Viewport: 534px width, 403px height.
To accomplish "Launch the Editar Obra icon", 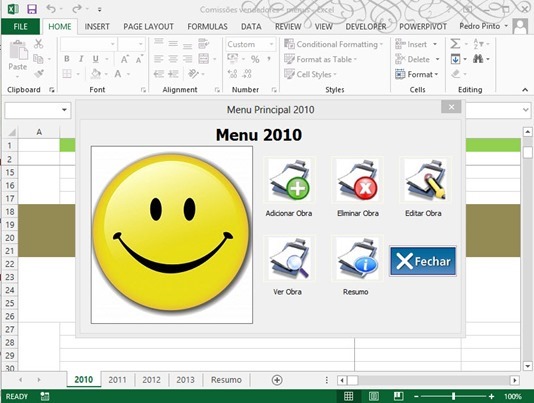I will click(x=425, y=180).
